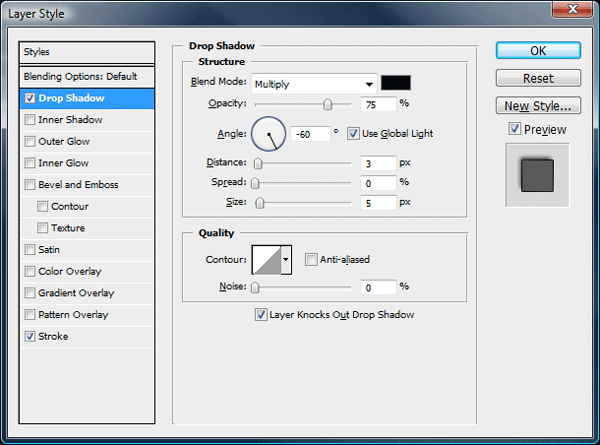Screen dimensions: 600x445
Task: Open the Bevel and Emboss settings label
Action: click(78, 185)
